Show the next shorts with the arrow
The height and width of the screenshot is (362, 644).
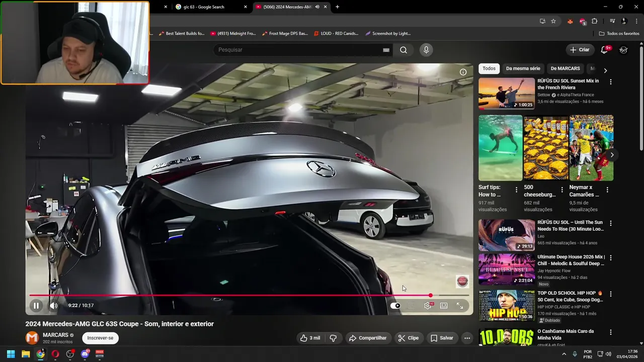point(611,155)
